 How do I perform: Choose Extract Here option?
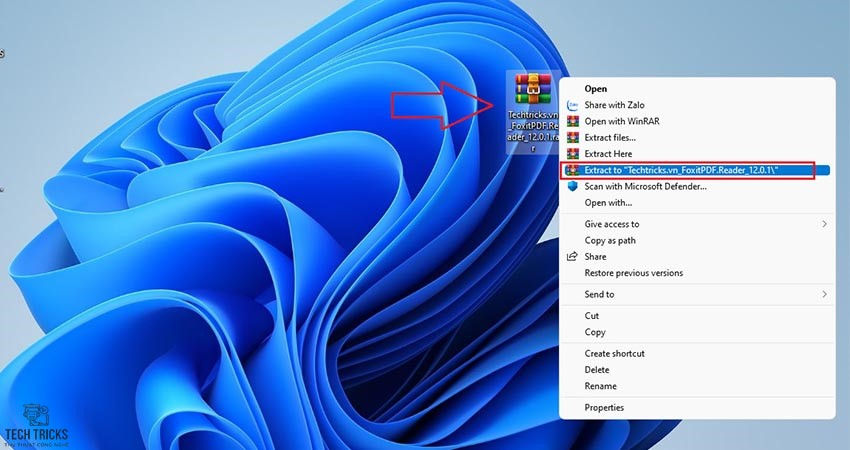point(697,154)
